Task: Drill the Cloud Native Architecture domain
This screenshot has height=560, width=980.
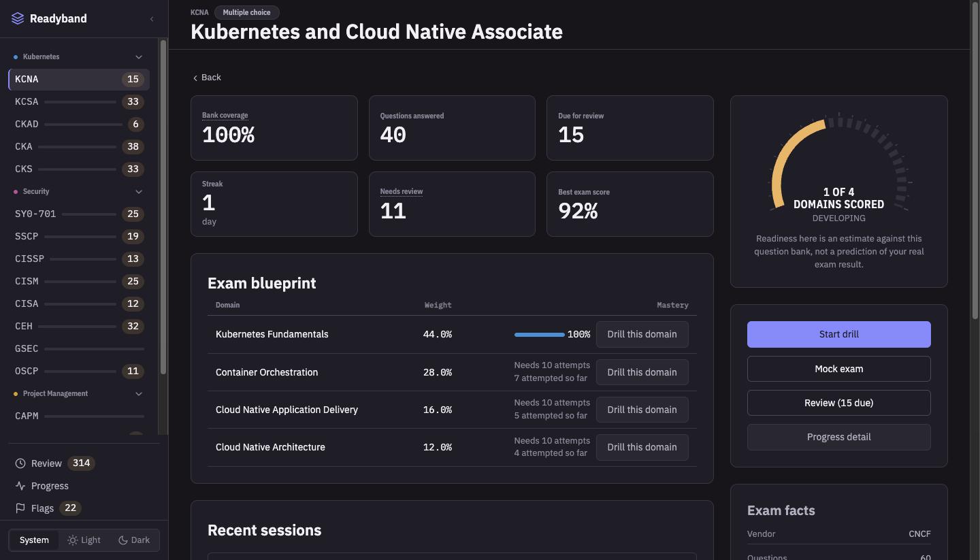Action: click(x=642, y=447)
